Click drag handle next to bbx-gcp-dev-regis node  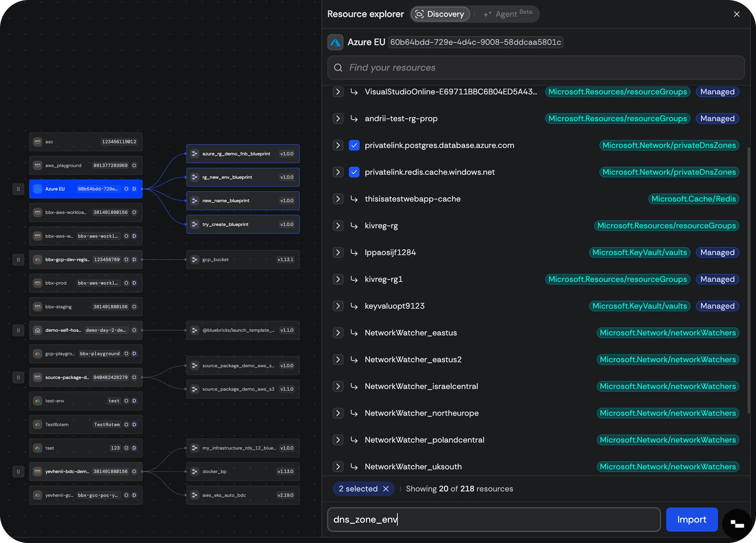tap(18, 260)
